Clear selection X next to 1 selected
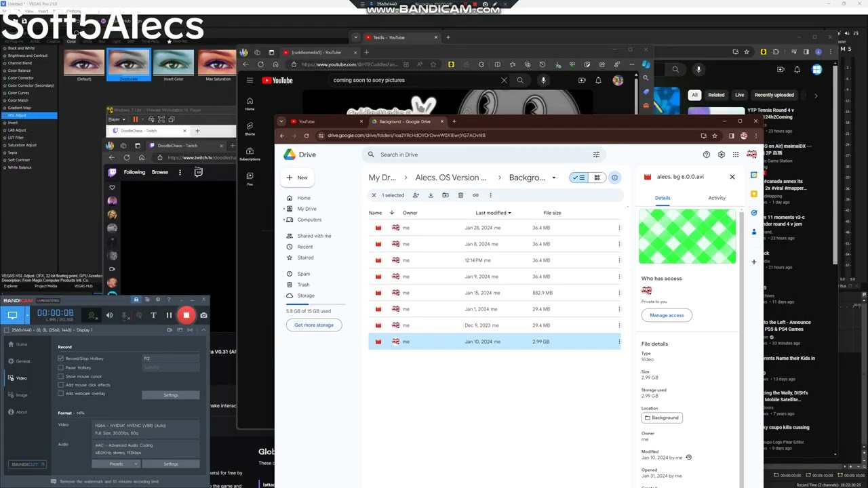The width and height of the screenshot is (868, 488). pyautogui.click(x=374, y=195)
